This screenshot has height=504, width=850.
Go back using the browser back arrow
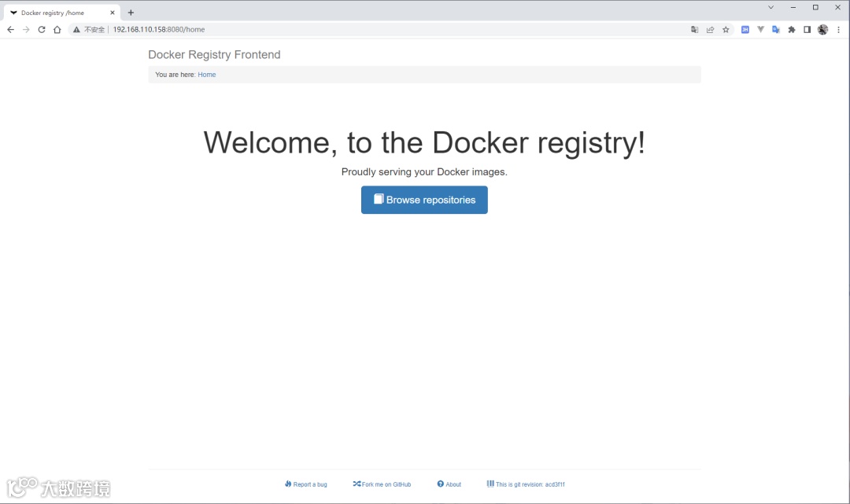click(10, 30)
